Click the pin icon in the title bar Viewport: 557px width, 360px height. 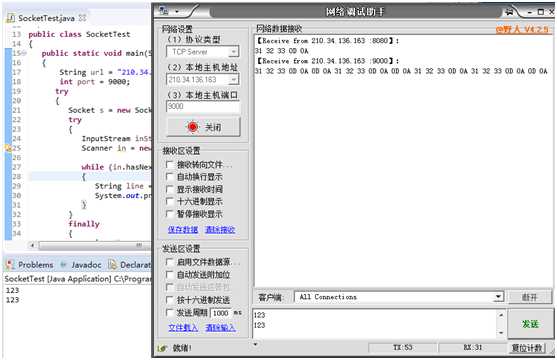coord(509,12)
